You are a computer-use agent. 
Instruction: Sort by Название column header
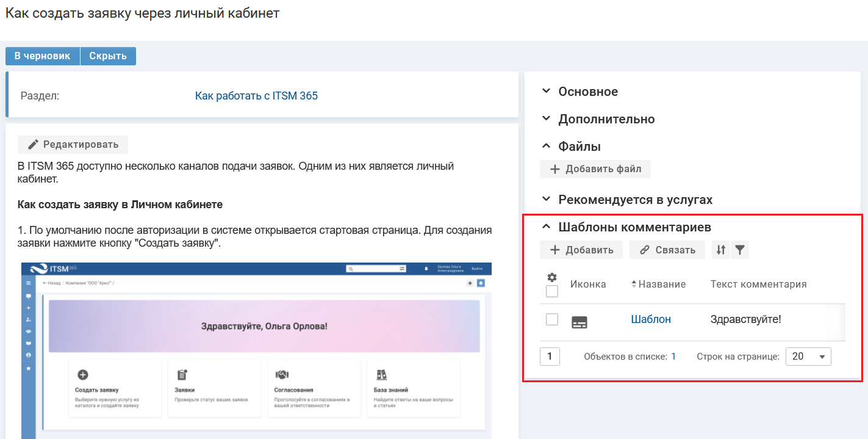click(658, 284)
